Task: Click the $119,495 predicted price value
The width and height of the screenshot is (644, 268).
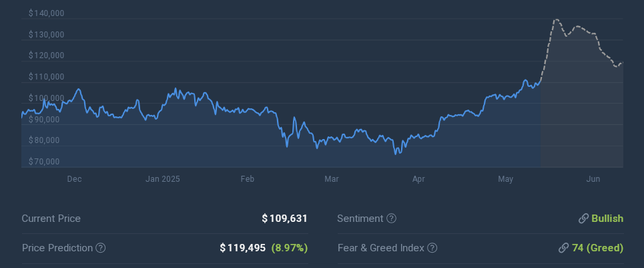Action: click(x=242, y=248)
